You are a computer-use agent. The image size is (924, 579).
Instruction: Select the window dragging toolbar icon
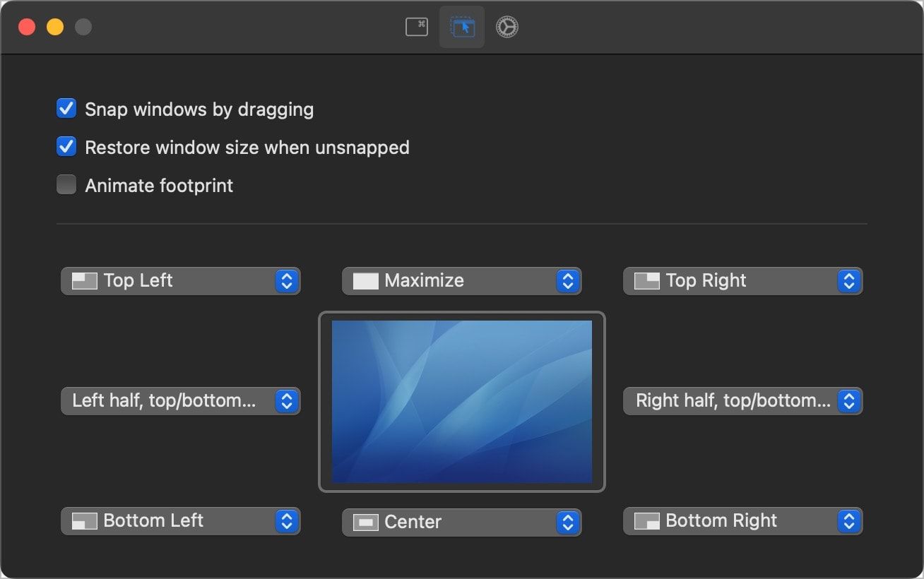click(x=461, y=26)
